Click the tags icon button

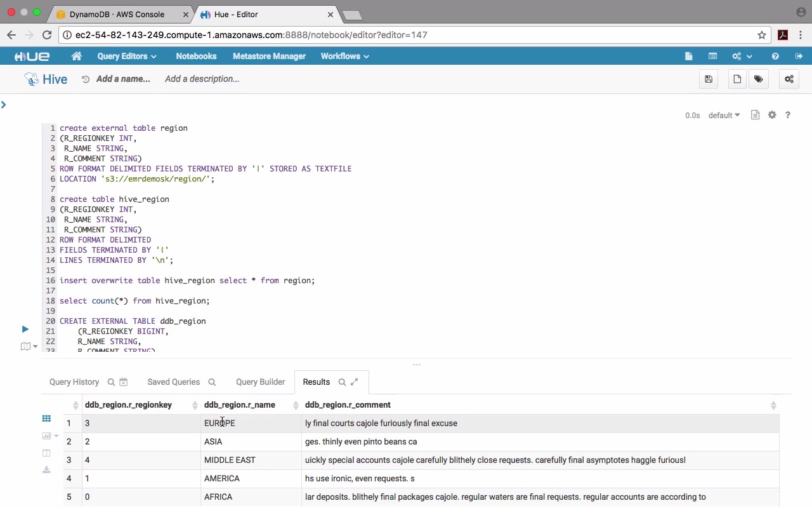click(x=758, y=79)
